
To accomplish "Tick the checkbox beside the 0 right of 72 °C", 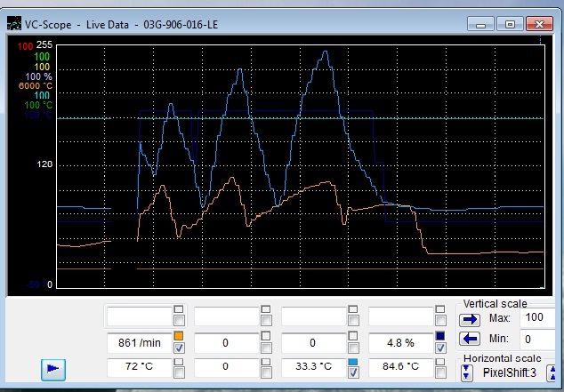I will 266,373.
